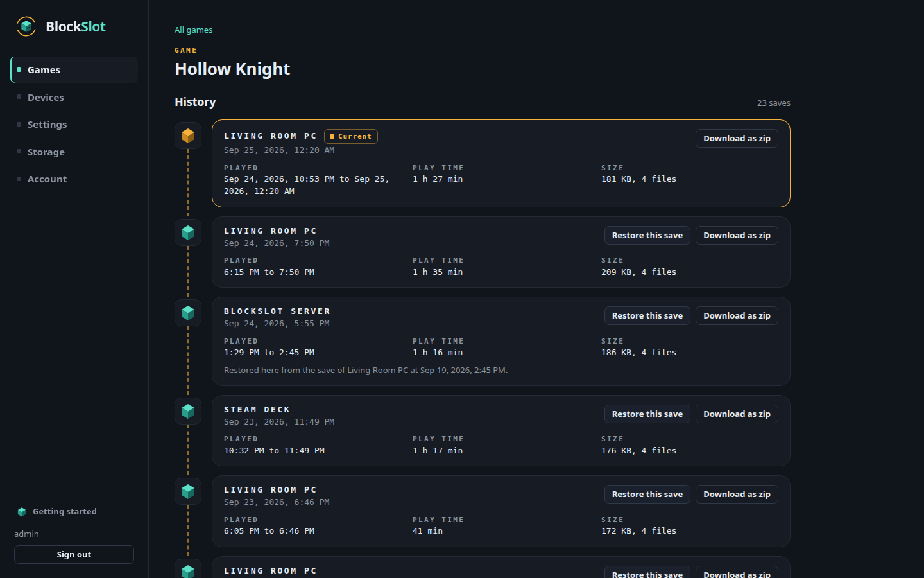The width and height of the screenshot is (924, 578).
Task: Click the '10:32 PM to 11:49 PM' played range
Action: (x=274, y=451)
